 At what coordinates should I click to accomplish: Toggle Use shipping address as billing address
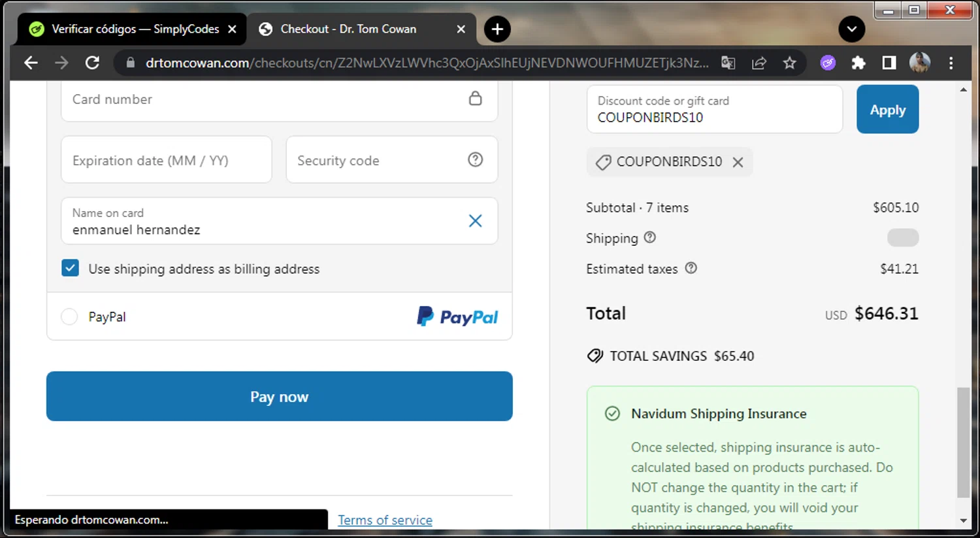click(70, 268)
